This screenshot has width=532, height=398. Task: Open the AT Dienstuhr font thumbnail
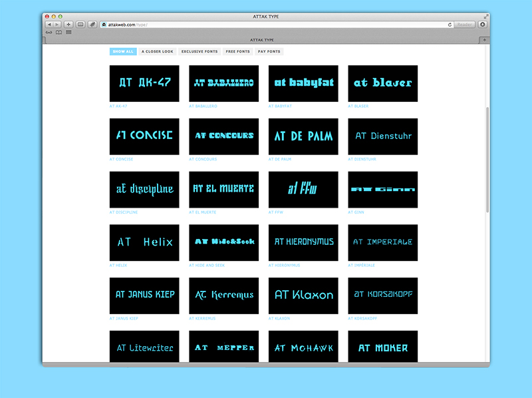[x=383, y=136]
